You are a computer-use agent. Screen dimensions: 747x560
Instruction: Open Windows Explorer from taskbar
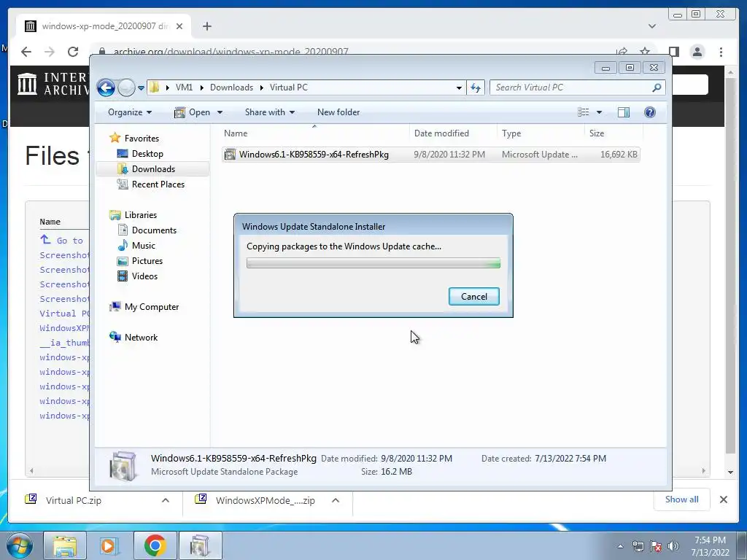click(65, 545)
